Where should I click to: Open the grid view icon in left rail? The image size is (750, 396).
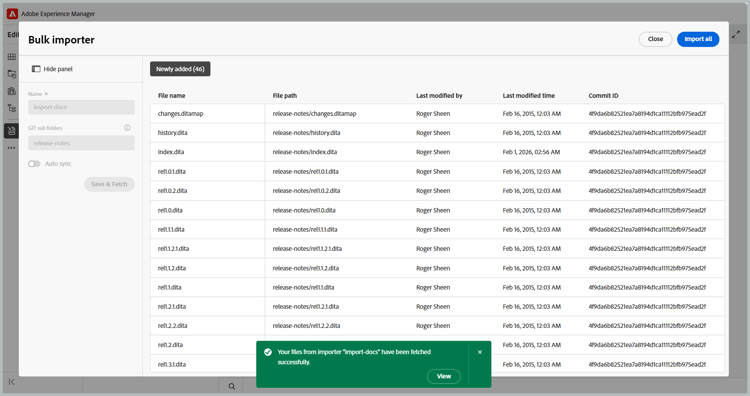[12, 57]
